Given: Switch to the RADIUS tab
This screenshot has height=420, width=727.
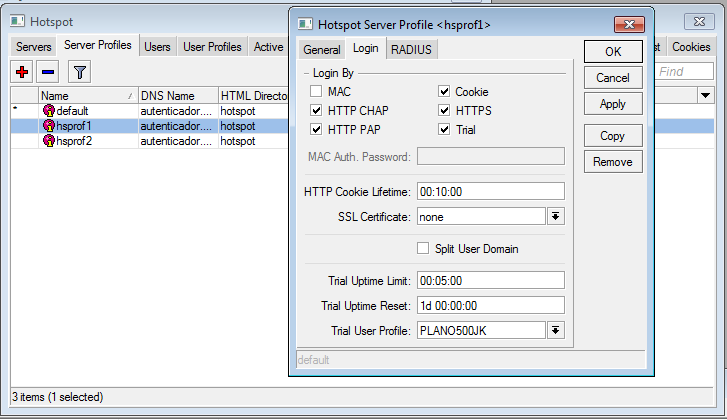Looking at the screenshot, I should [x=412, y=49].
